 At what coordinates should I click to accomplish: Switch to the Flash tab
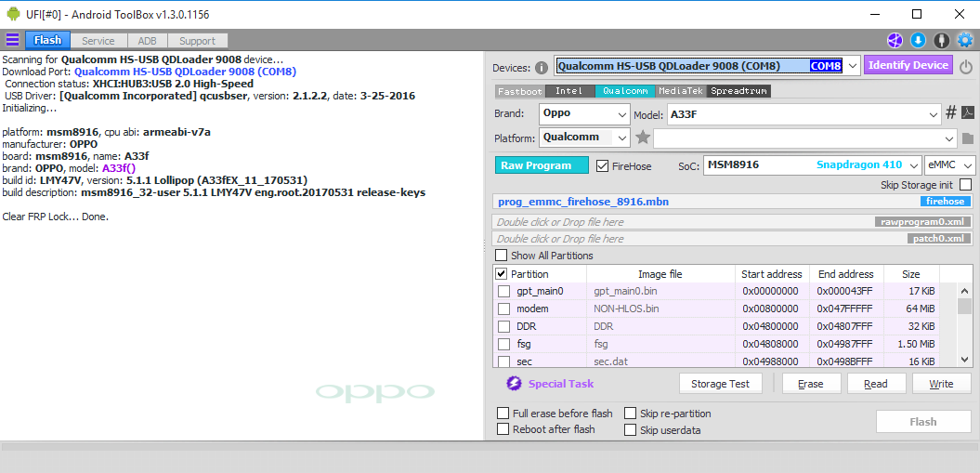click(47, 41)
